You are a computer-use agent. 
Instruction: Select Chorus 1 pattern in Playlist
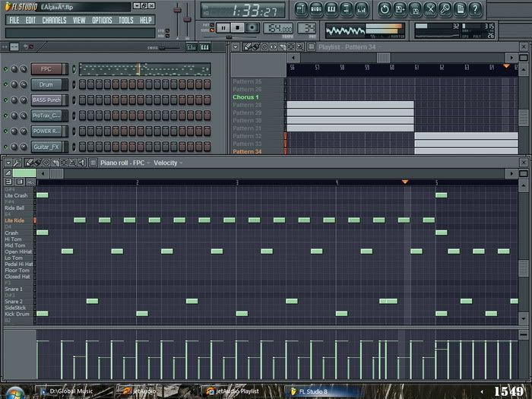pos(245,97)
